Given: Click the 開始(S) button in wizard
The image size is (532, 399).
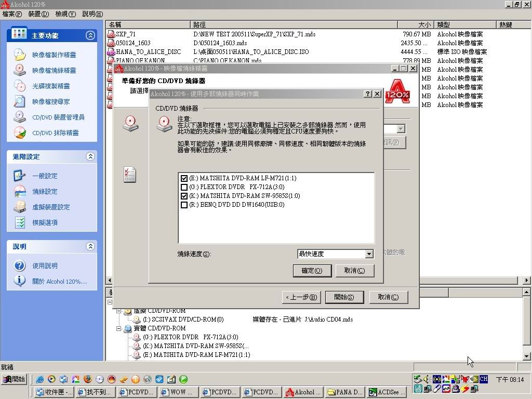Looking at the screenshot, I should point(344,297).
